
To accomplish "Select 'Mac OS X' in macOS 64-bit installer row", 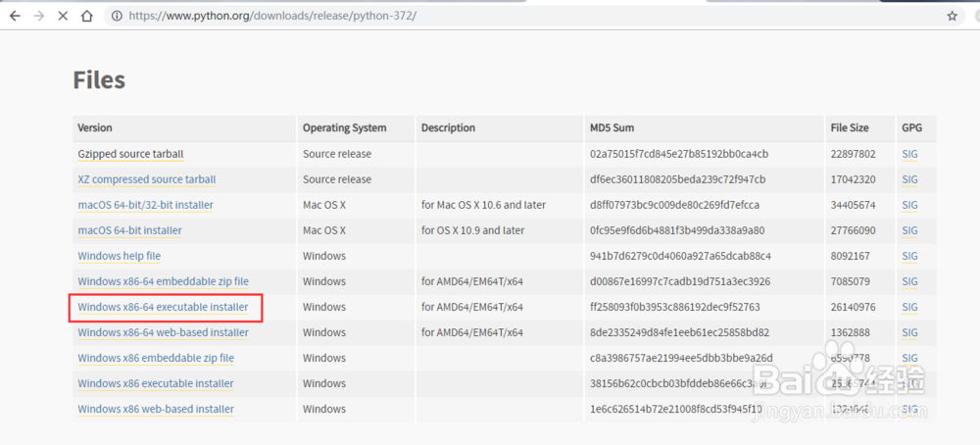I will tap(324, 230).
